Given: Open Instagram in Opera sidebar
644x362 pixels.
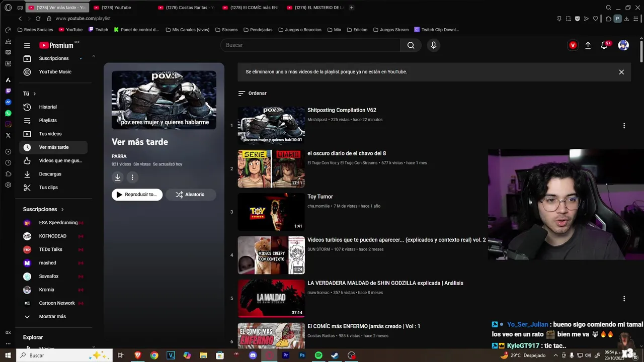Looking at the screenshot, I should pyautogui.click(x=8, y=124).
